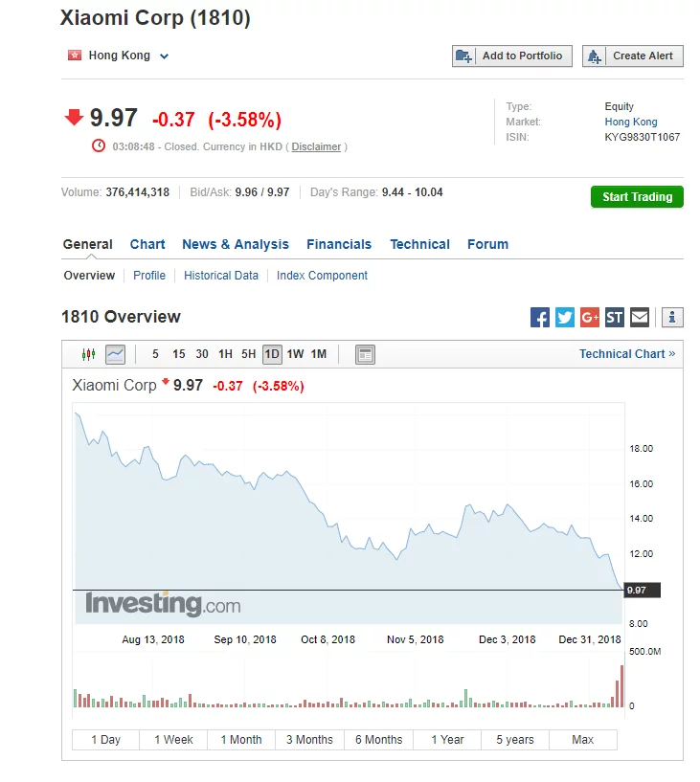Share via the Google Plus icon
This screenshot has width=700, height=782.
[590, 317]
